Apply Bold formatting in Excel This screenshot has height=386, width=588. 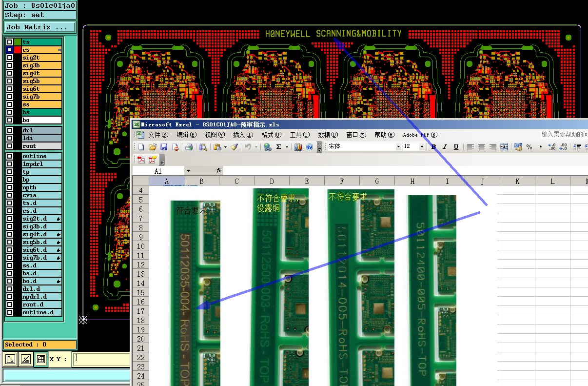click(433, 147)
